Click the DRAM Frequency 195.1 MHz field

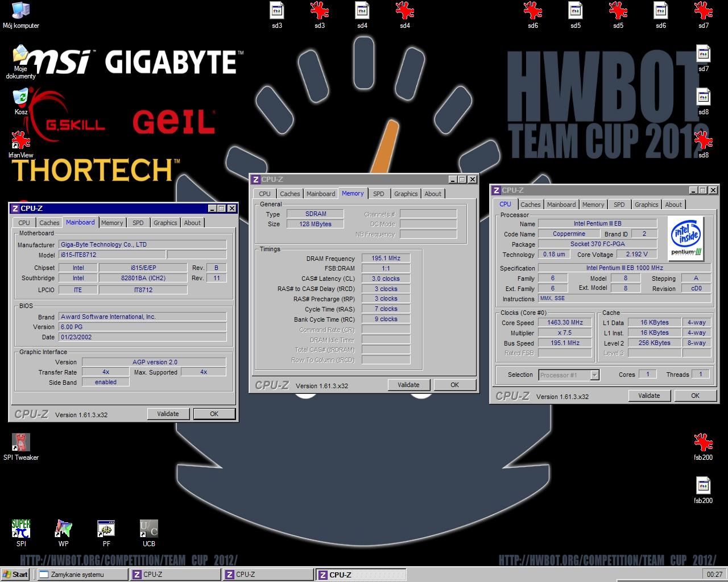[x=386, y=258]
